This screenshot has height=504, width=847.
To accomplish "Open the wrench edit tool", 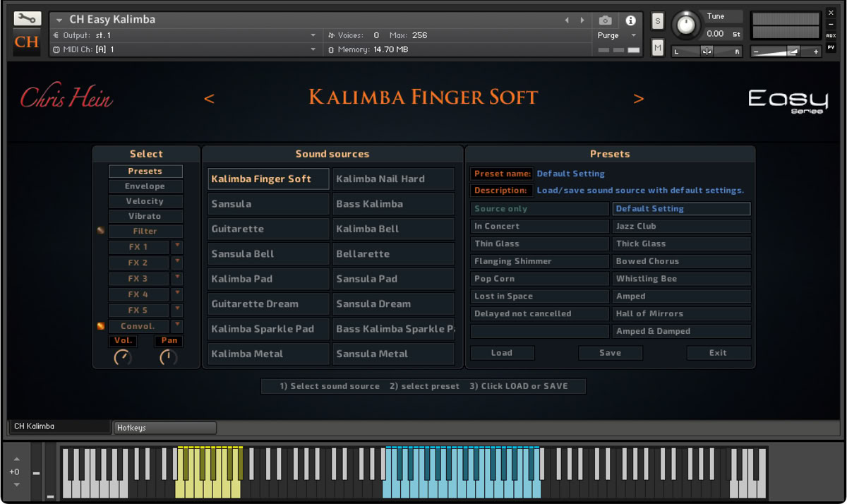I will coord(27,19).
